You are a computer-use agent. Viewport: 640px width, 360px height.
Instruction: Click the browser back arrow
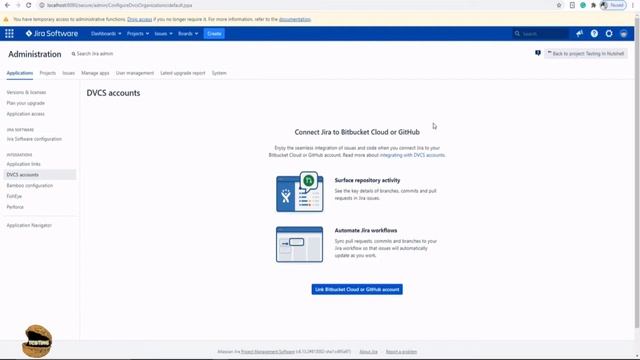tap(7, 5)
